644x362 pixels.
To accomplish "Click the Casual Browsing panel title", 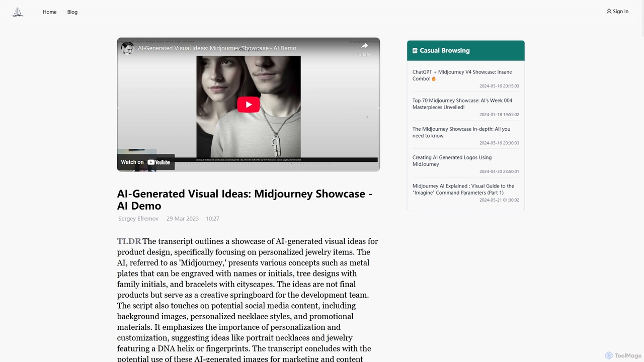I will (445, 51).
